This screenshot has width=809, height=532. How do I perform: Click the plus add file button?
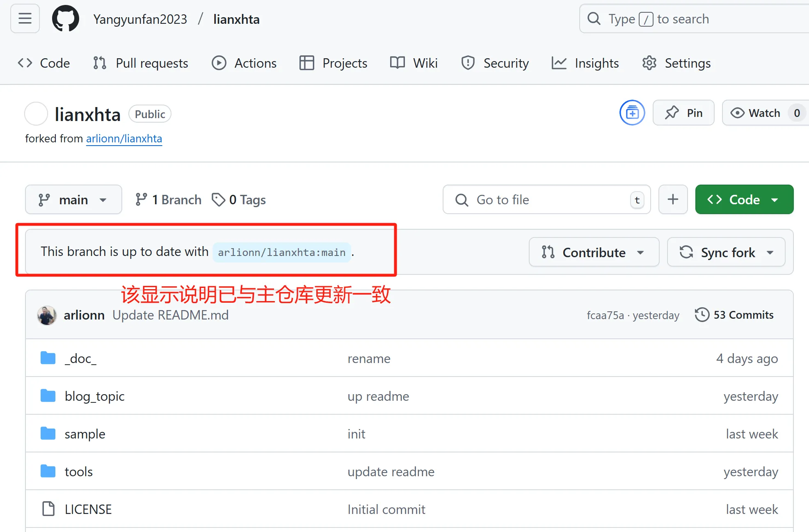(673, 200)
